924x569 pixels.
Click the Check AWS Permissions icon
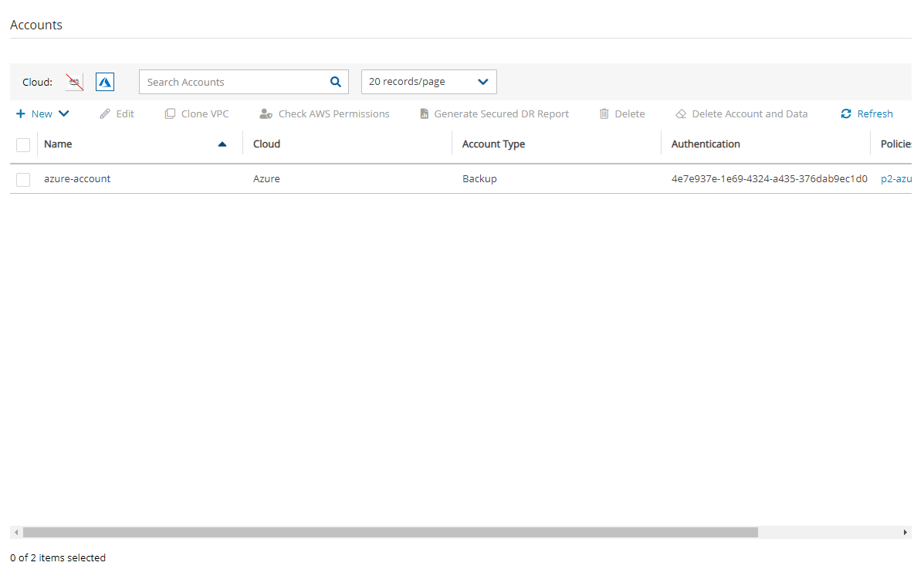pos(266,114)
